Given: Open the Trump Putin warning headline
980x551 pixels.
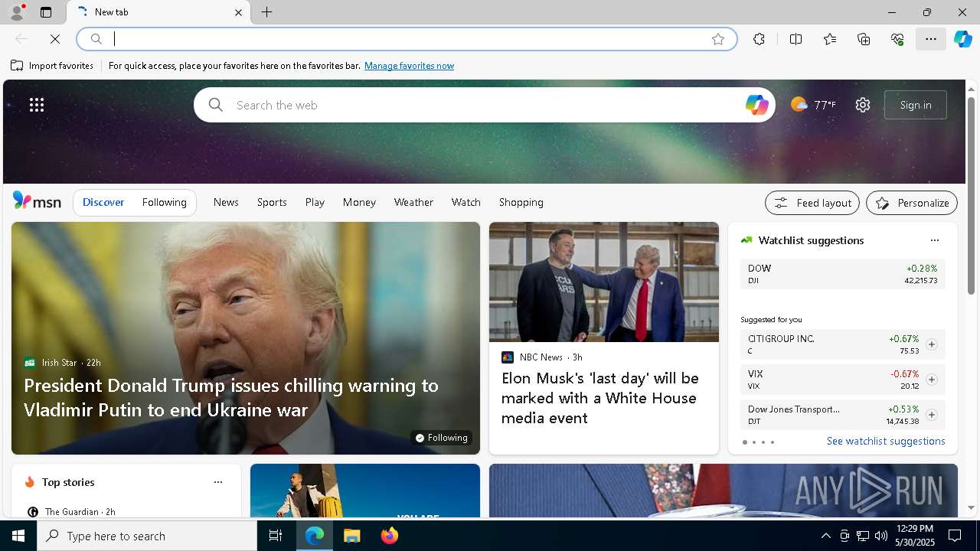Looking at the screenshot, I should (231, 397).
